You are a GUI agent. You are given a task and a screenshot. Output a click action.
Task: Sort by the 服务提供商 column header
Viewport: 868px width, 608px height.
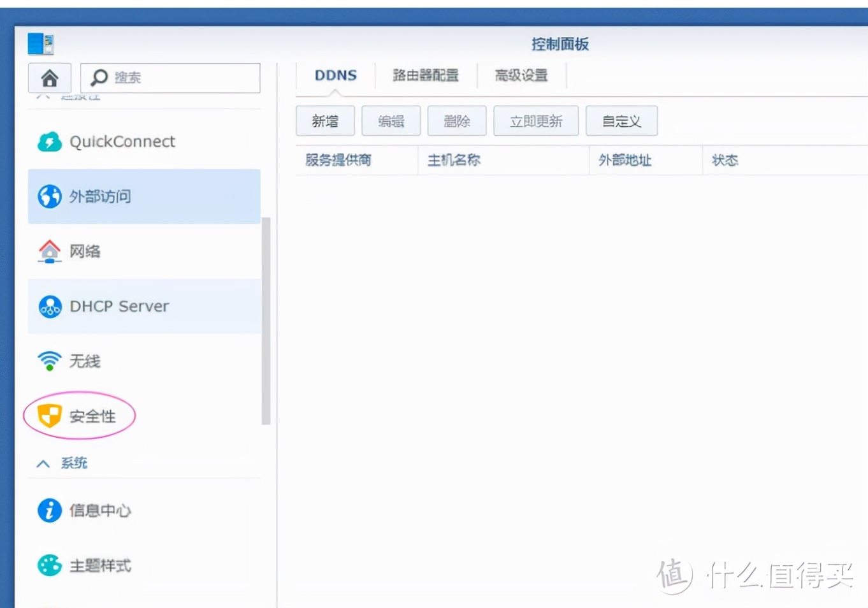tap(338, 160)
